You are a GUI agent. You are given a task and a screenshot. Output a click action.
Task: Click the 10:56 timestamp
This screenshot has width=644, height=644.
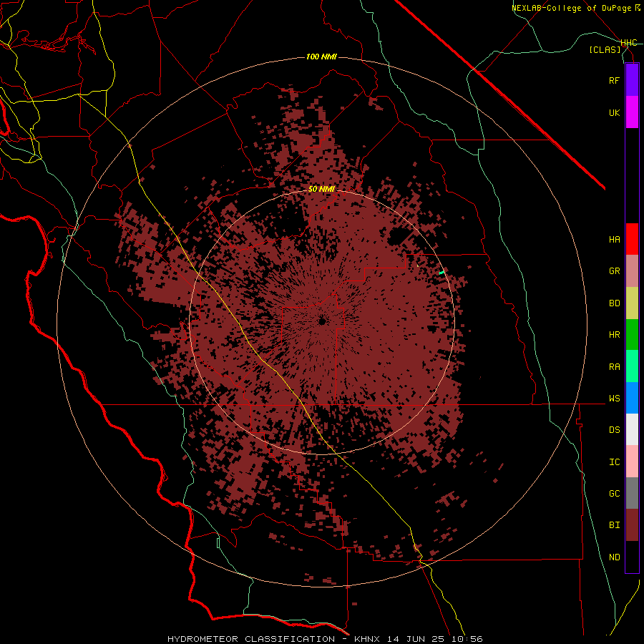(467, 639)
